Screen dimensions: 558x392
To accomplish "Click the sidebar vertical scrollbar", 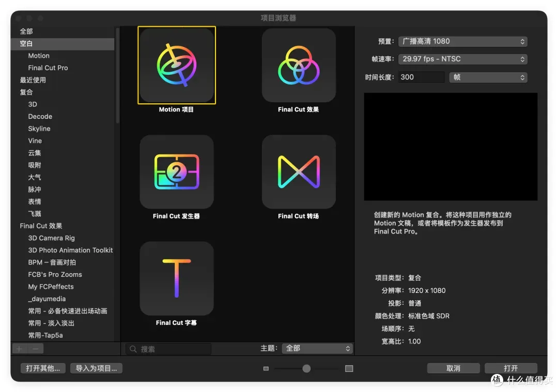I will [117, 76].
